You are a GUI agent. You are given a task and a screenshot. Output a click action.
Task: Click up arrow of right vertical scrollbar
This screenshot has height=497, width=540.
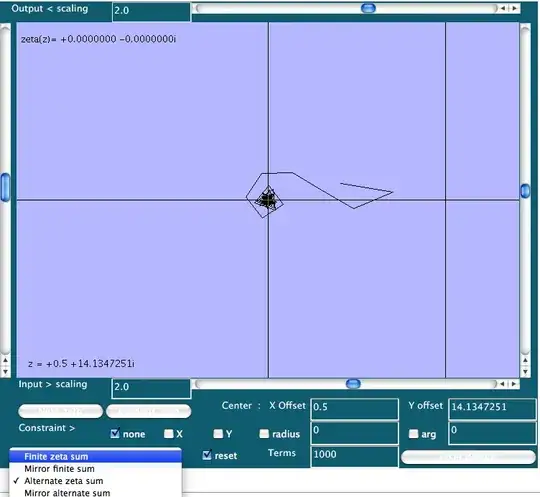pyautogui.click(x=525, y=361)
